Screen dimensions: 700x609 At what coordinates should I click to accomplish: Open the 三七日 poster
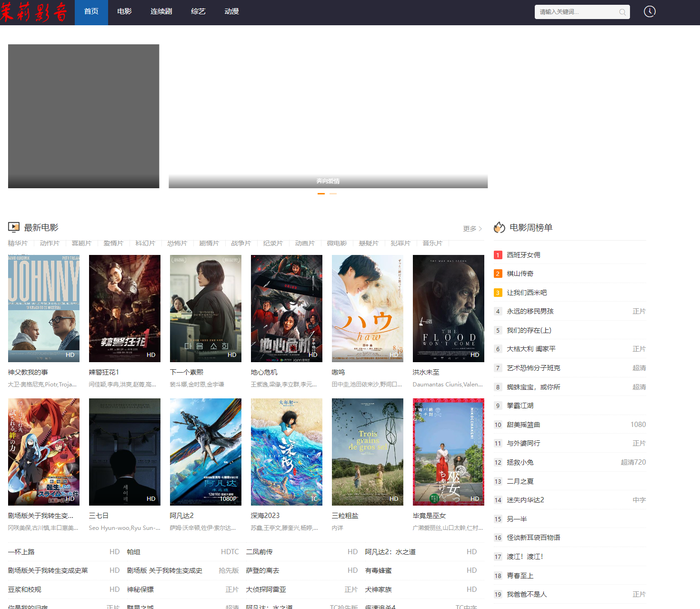pyautogui.click(x=125, y=452)
